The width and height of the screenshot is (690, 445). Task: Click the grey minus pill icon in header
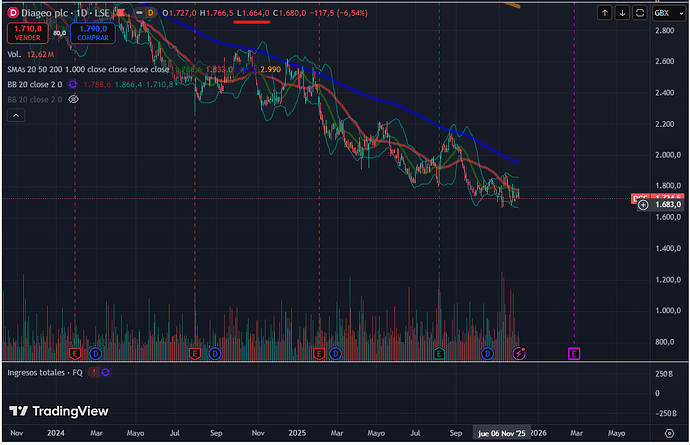[139, 13]
